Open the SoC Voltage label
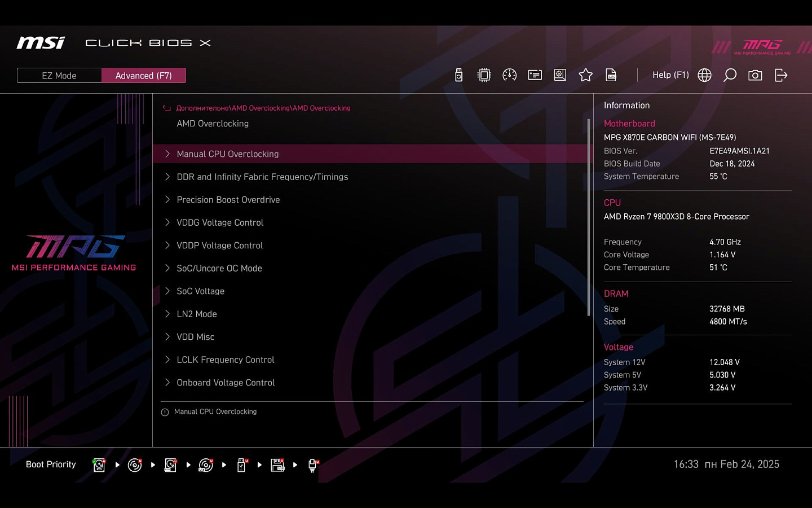 [200, 291]
